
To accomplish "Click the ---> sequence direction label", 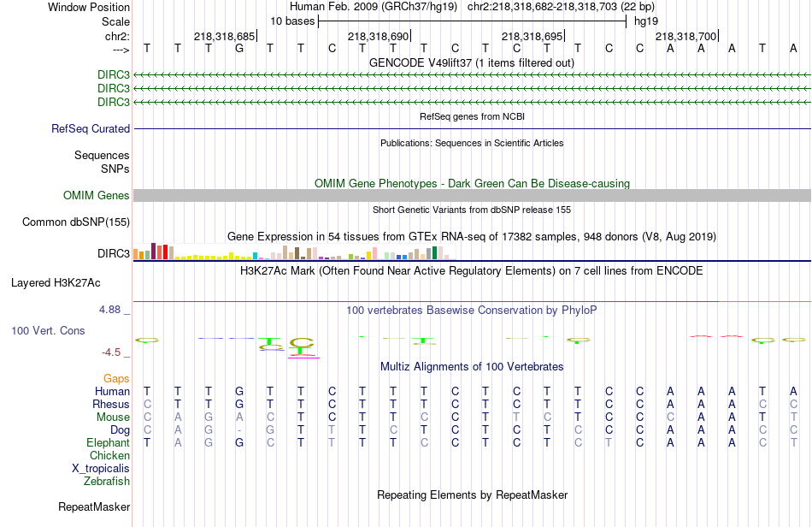I will tap(121, 50).
